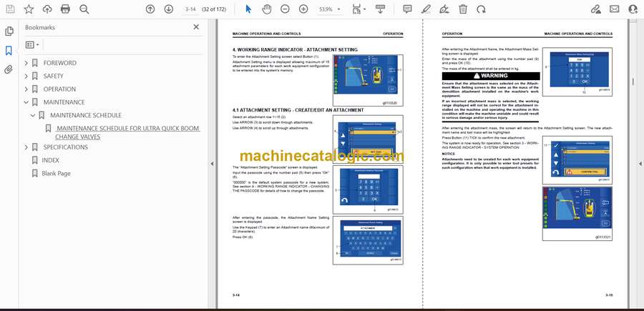Expand the right tools pane arrow

pos(640,164)
